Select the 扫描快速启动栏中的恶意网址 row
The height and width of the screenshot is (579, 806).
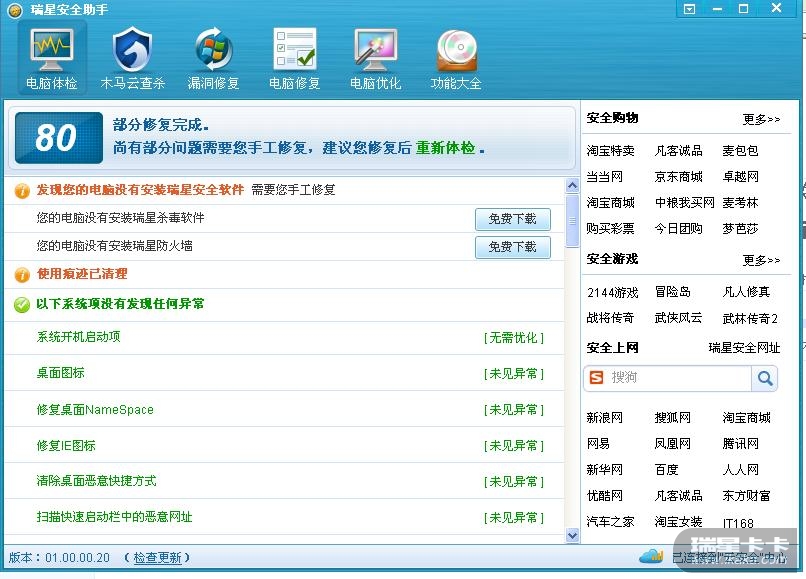click(284, 517)
